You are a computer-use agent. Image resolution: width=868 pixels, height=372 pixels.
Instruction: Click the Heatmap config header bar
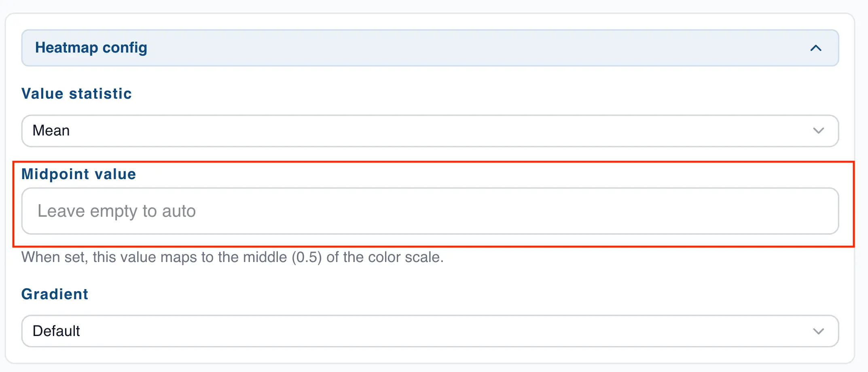tap(404, 48)
